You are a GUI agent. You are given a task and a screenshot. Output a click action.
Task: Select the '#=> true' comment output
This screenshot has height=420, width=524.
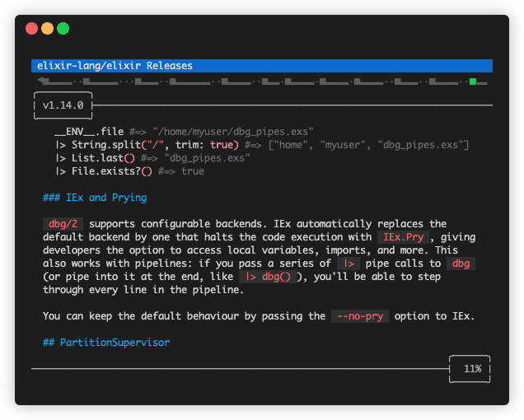[x=181, y=171]
